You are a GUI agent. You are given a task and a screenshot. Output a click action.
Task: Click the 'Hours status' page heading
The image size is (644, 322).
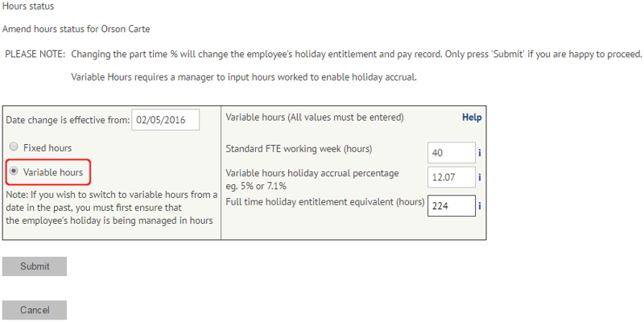pos(28,6)
